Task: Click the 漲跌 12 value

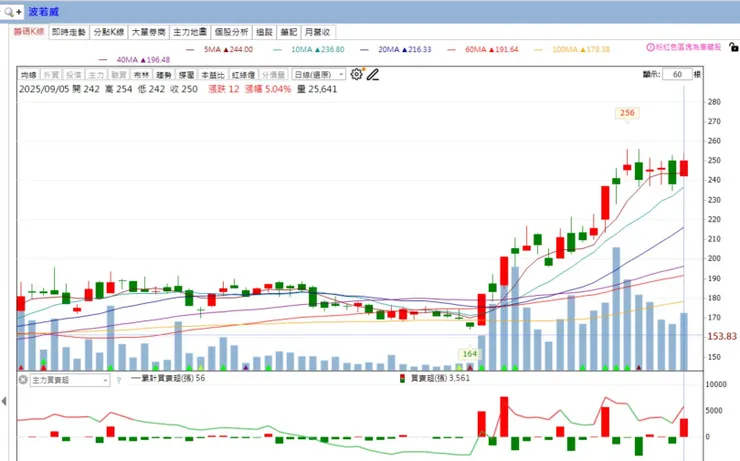Action: 224,89
